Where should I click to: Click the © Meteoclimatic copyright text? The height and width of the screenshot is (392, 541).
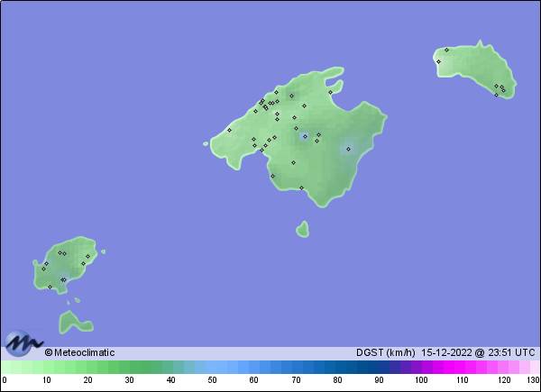80,352
